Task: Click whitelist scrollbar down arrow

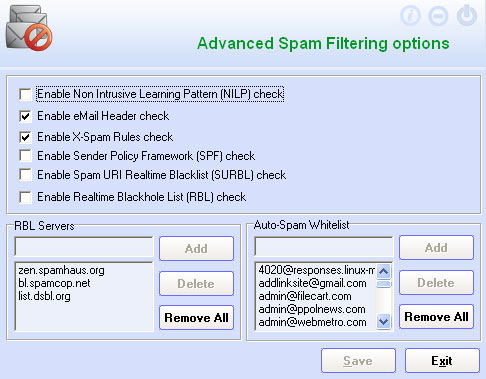Action: tap(384, 322)
